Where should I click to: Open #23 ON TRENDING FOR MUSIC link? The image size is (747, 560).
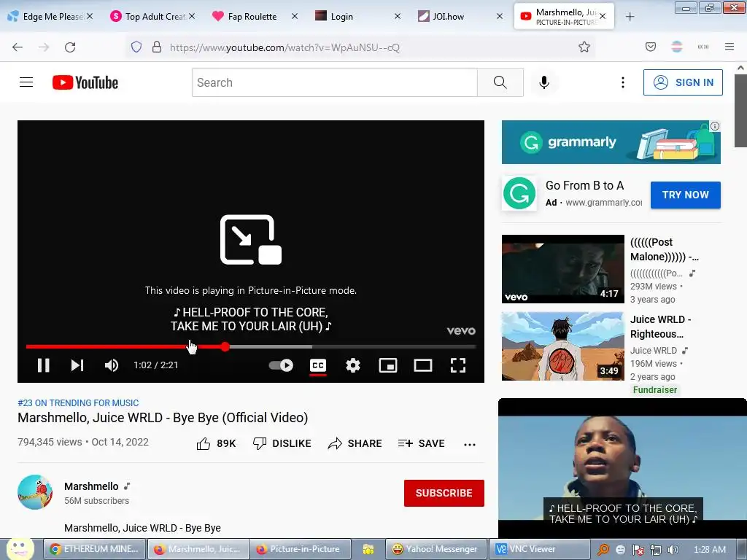[78, 402]
